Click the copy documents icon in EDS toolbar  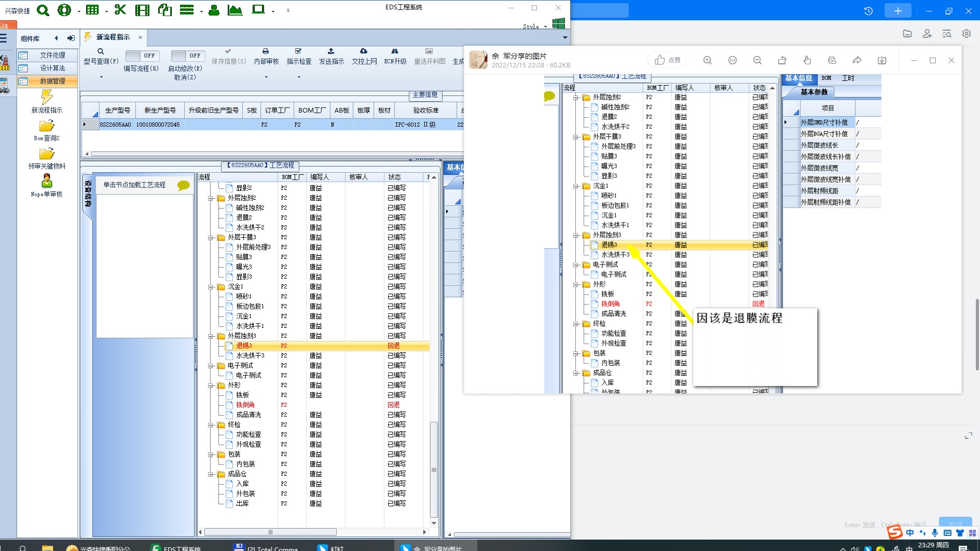point(165,10)
